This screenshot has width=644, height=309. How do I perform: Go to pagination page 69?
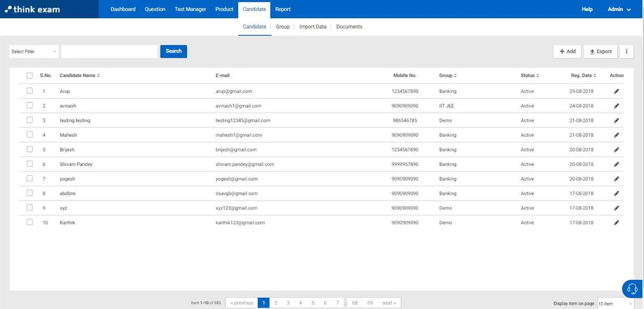(x=370, y=303)
